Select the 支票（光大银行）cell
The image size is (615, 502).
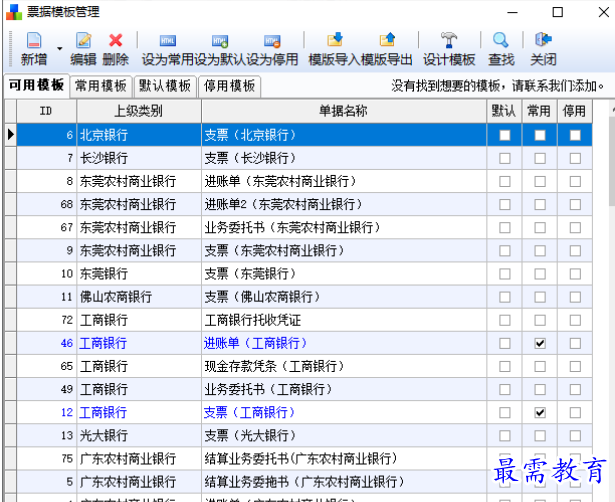(x=344, y=436)
